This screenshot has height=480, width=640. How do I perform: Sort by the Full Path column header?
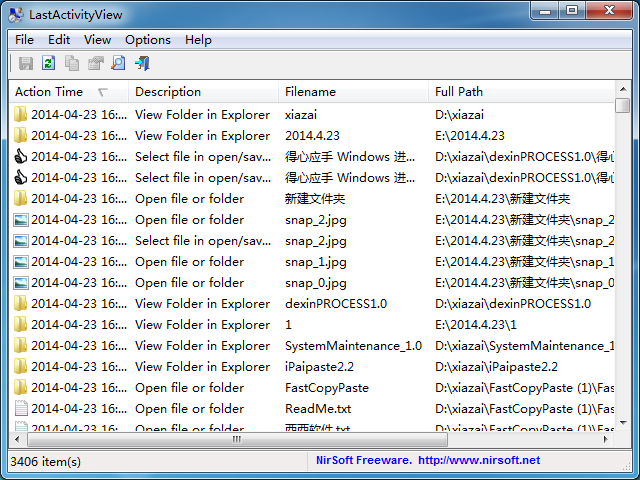pos(522,92)
